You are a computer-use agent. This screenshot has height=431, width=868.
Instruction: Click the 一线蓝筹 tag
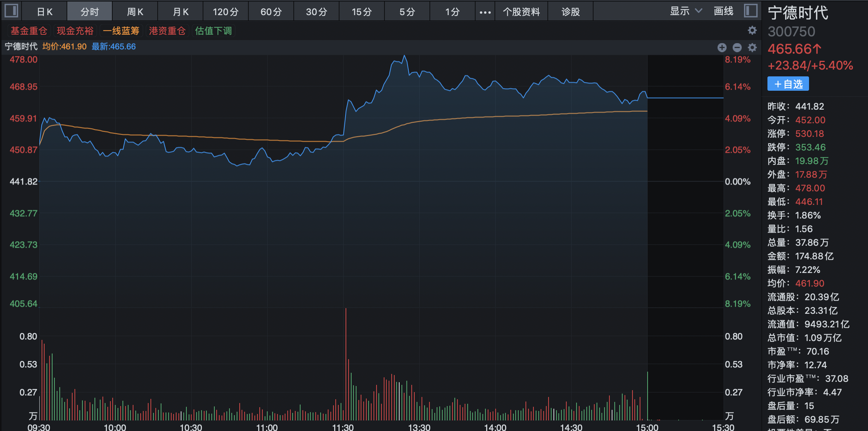coord(121,31)
